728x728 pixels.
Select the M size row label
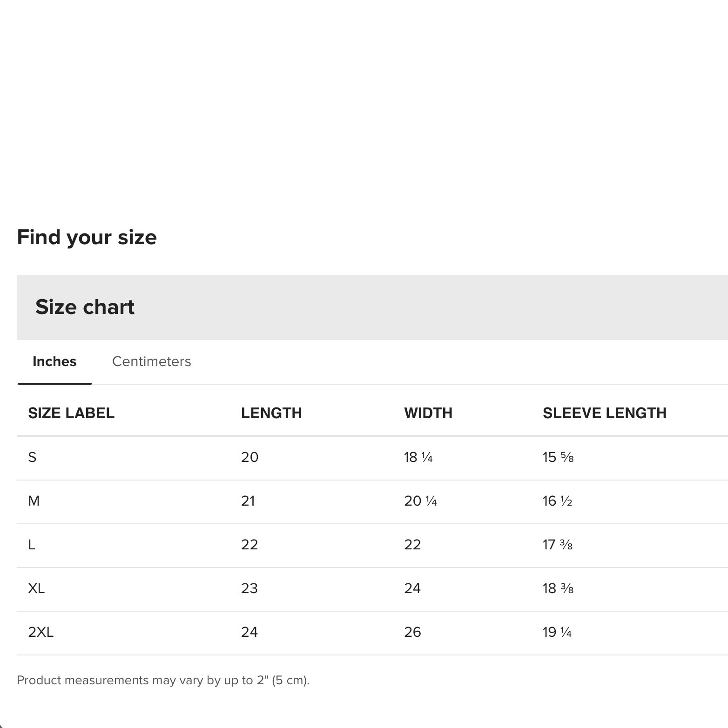click(34, 501)
